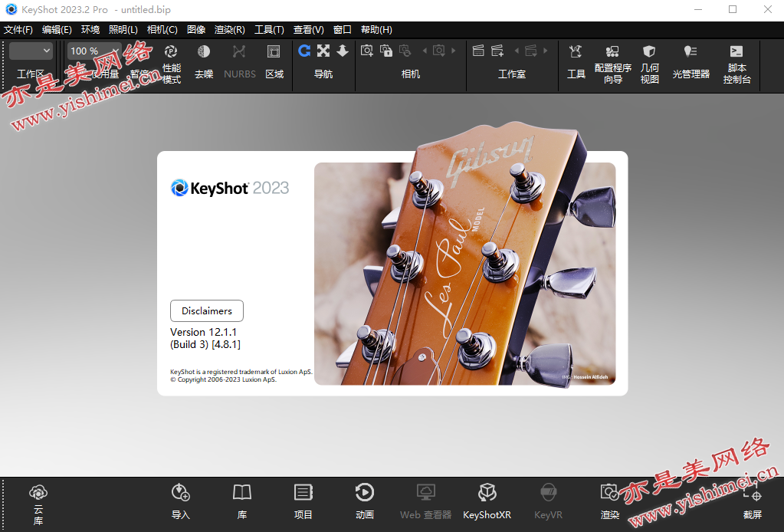Click the Disclaimers button
Viewport: 784px width, 532px height.
tap(206, 311)
